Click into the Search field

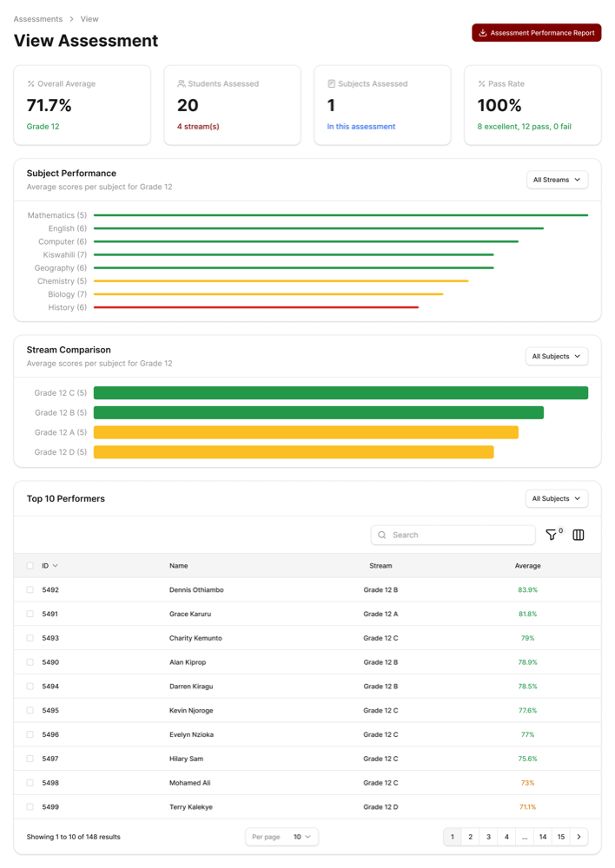453,535
